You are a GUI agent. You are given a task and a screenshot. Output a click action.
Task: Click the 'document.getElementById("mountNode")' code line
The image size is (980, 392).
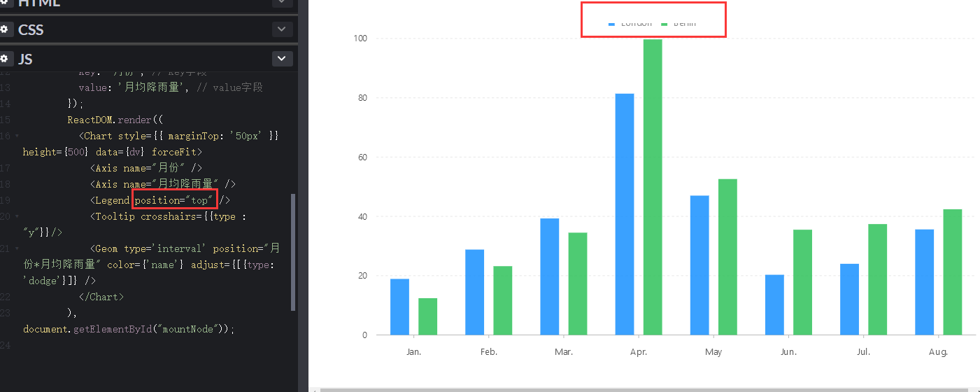(129, 328)
